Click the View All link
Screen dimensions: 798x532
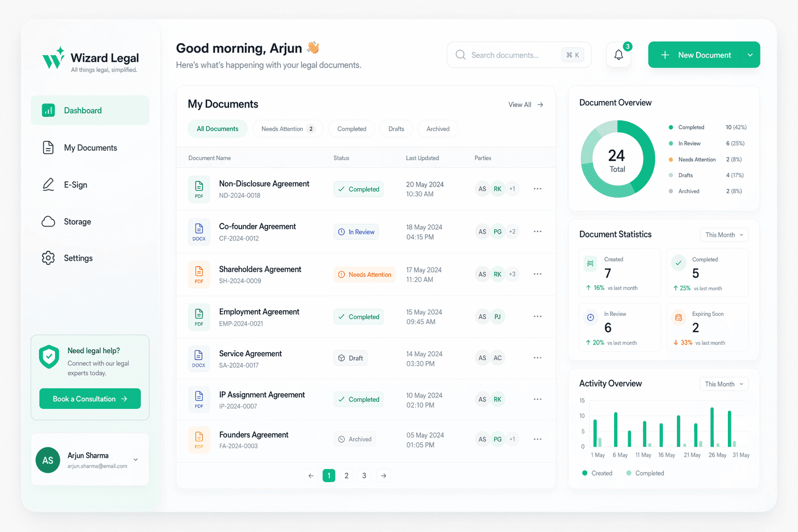(x=526, y=104)
